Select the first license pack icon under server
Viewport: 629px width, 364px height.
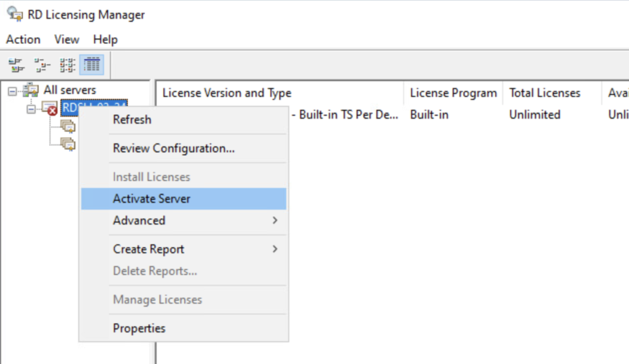pos(68,126)
